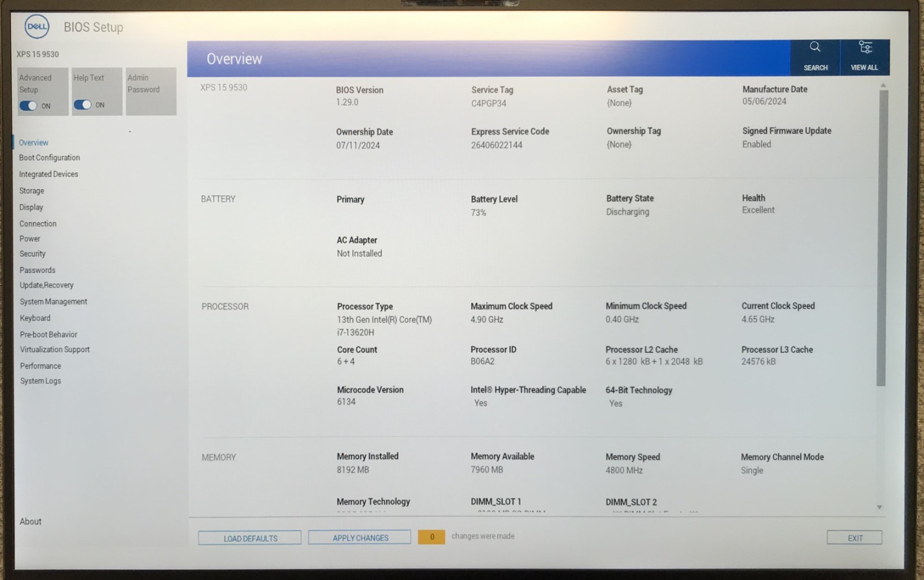The image size is (924, 580).
Task: Click the scroll up arrow
Action: click(882, 85)
